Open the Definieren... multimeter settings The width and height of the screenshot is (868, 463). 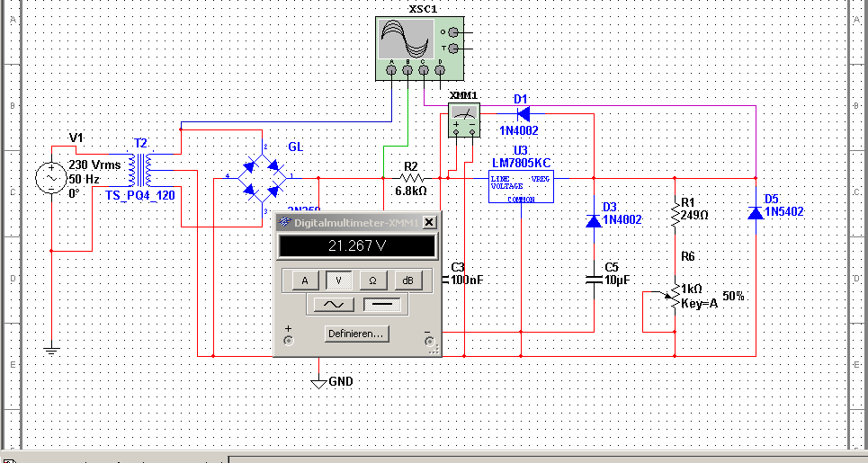click(356, 334)
